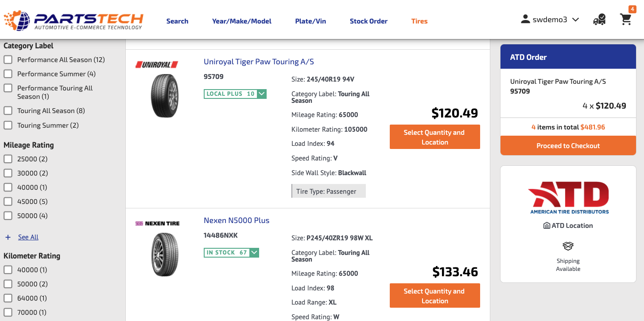644x321 pixels.
Task: Click part number 14486NXK
Action: pos(221,235)
